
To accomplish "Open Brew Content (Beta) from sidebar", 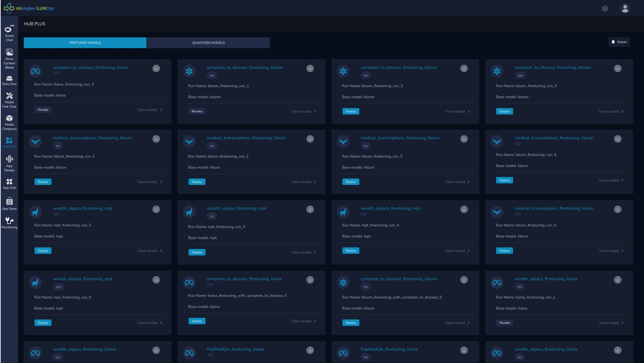I will coord(9,58).
